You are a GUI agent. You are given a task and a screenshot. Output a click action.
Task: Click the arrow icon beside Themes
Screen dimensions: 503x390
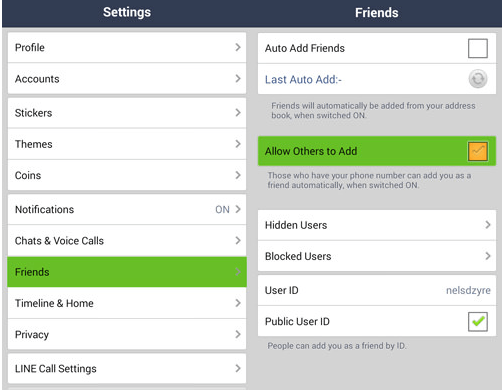(x=238, y=144)
